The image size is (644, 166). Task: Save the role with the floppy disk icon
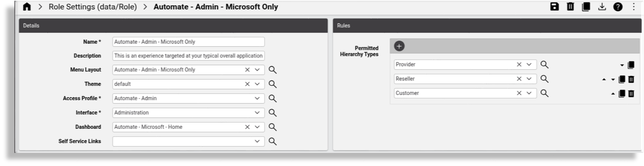(x=554, y=6)
